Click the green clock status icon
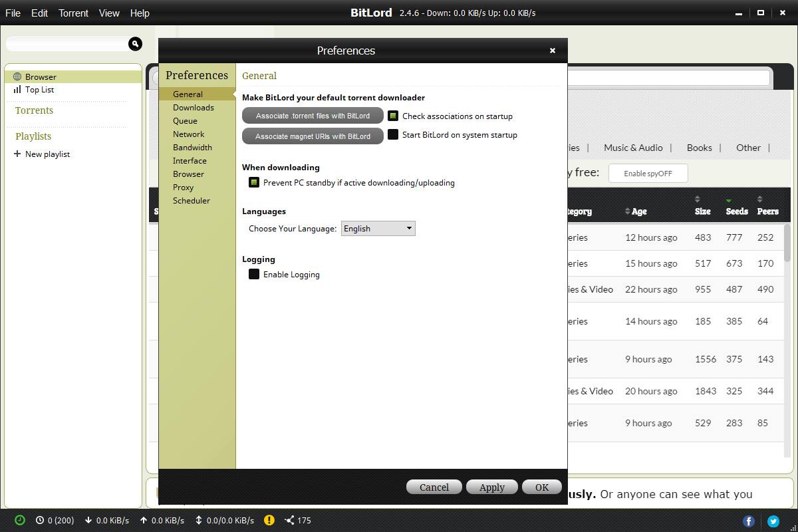The image size is (798, 532). tap(20, 520)
